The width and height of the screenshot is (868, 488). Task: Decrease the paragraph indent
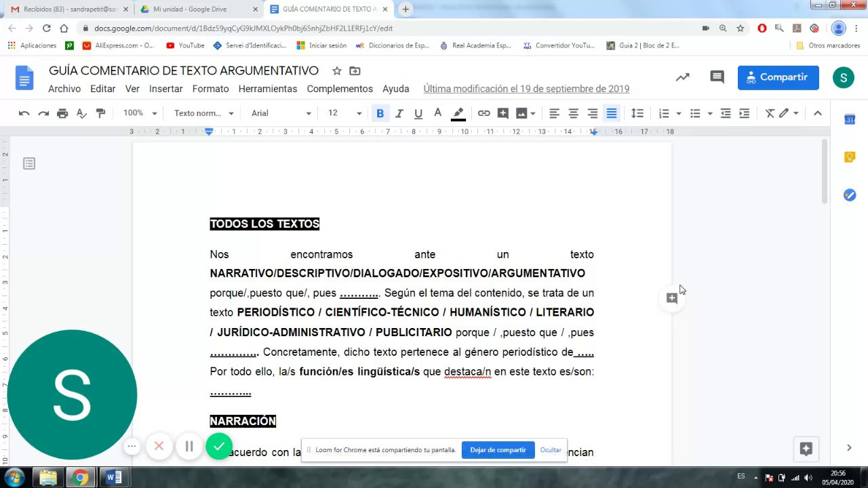coord(726,113)
